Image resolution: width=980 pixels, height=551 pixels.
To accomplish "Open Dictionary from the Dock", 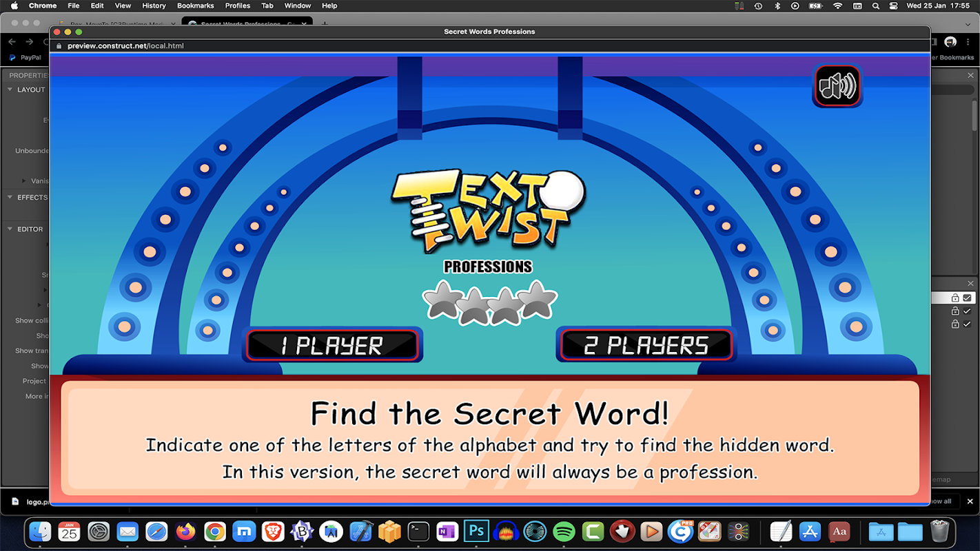I will [x=839, y=531].
